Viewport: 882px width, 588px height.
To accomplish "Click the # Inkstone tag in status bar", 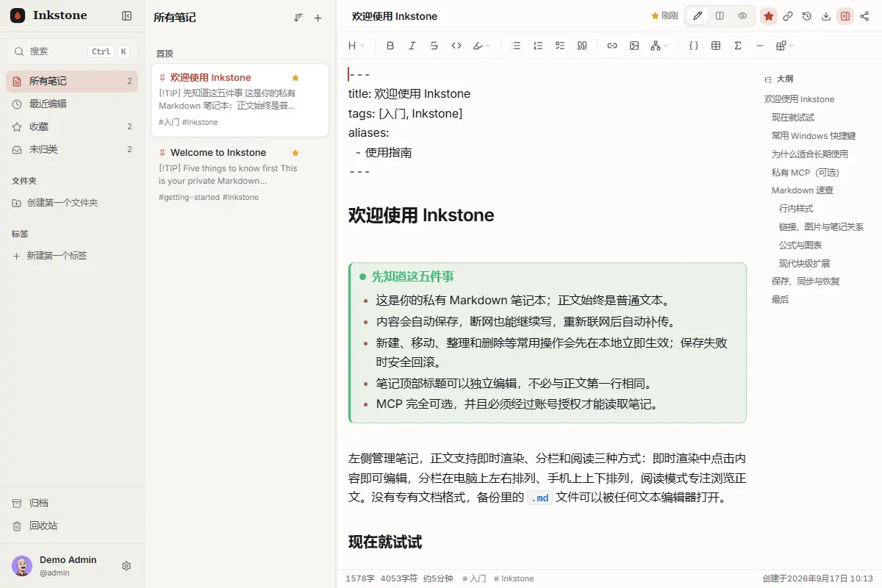I will click(x=514, y=578).
